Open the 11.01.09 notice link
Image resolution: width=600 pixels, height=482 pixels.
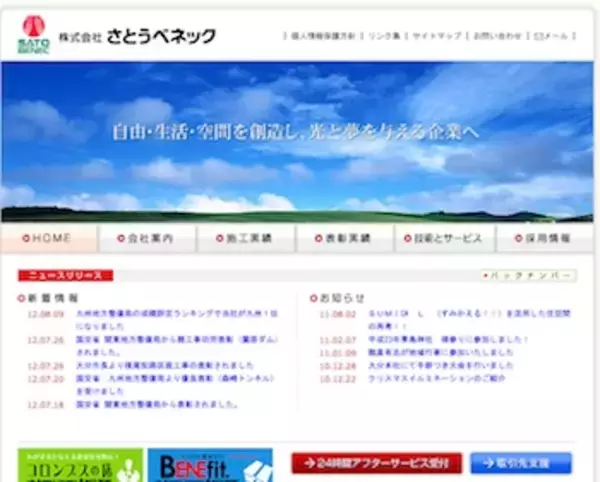(441, 352)
